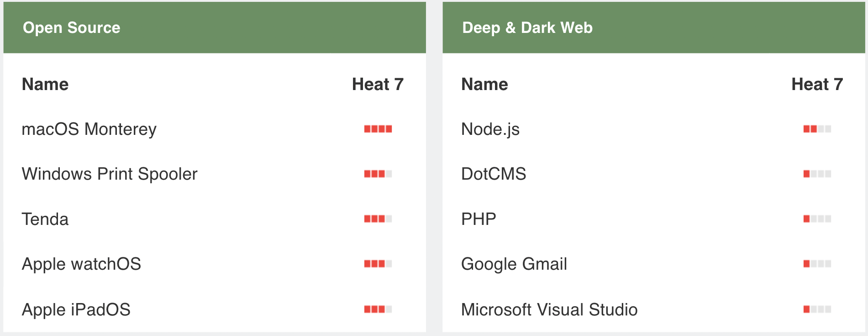Open the macOS Monterey entry
The image size is (868, 336).
89,129
